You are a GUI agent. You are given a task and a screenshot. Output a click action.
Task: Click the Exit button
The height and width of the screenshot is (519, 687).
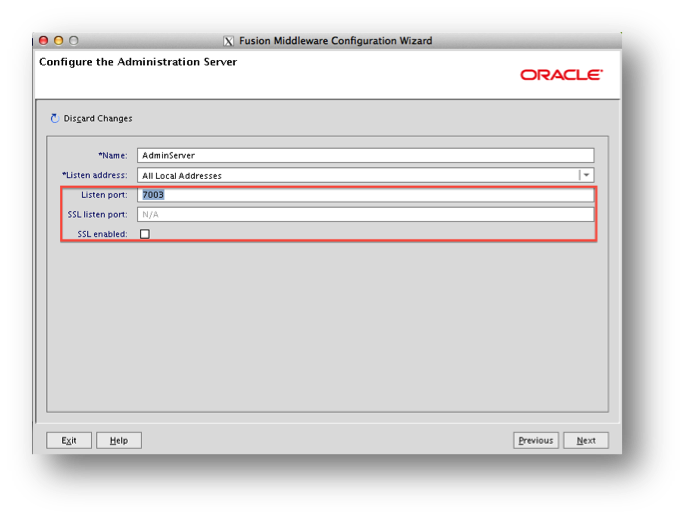pyautogui.click(x=69, y=441)
